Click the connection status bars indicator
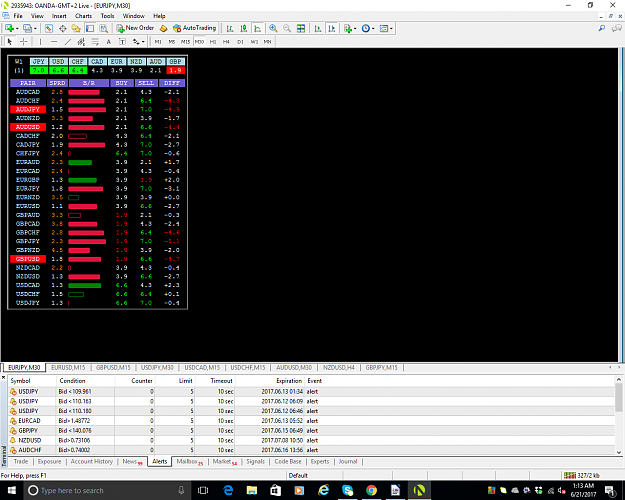Image resolution: width=625 pixels, height=500 pixels. (x=570, y=475)
